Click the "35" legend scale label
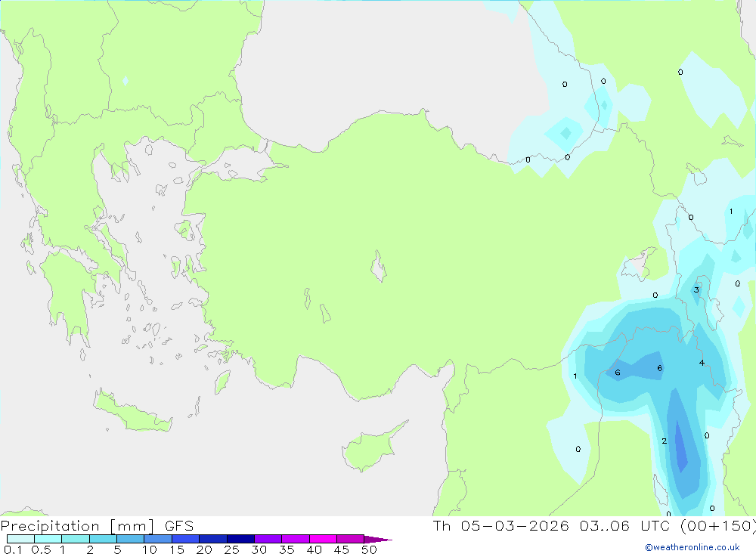Viewport: 756px width, 554px height. pyautogui.click(x=287, y=549)
